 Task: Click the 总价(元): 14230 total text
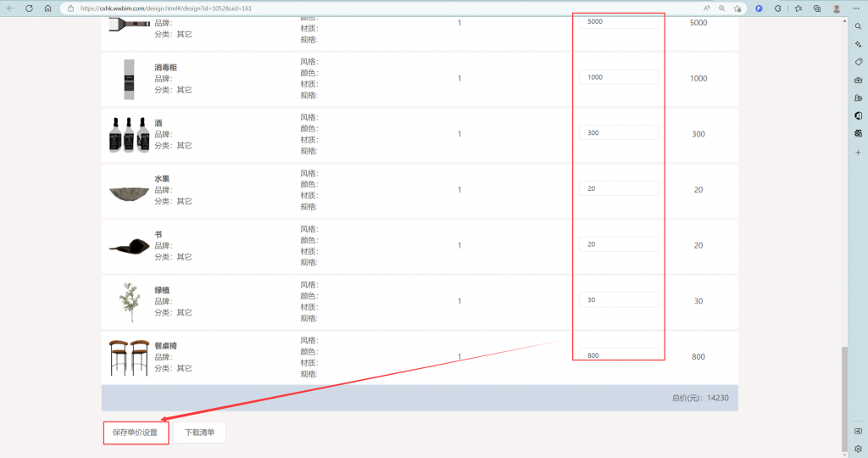[700, 398]
